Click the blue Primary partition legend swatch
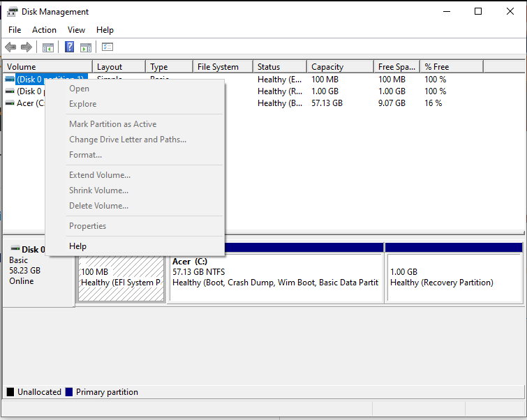The height and width of the screenshot is (420, 527). (69, 392)
